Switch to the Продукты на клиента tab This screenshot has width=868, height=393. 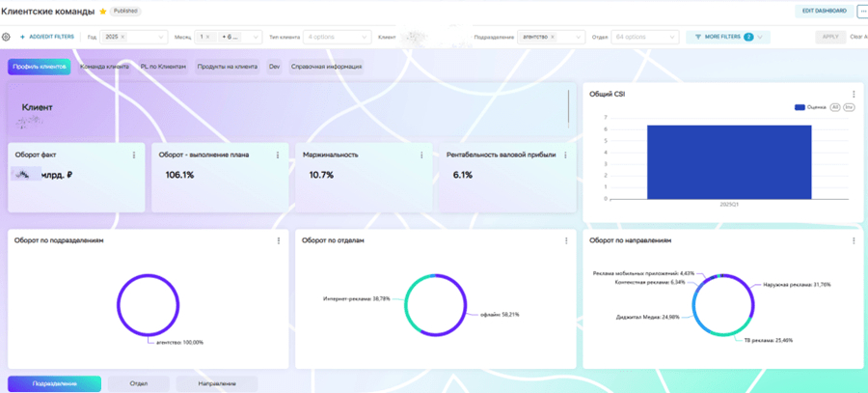click(228, 67)
